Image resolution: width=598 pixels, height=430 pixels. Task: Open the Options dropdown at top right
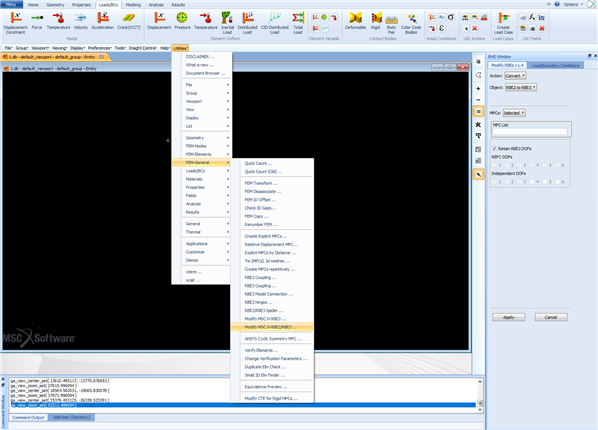pyautogui.click(x=573, y=4)
